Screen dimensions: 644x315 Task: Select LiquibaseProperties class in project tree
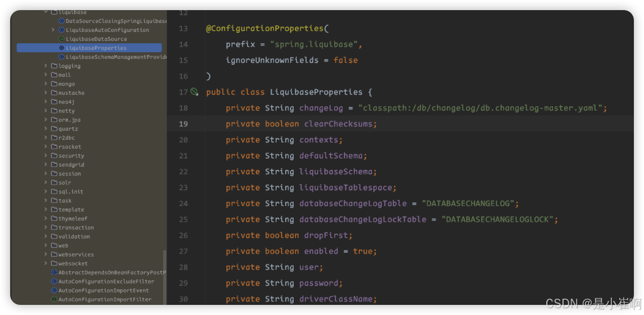pyautogui.click(x=89, y=48)
